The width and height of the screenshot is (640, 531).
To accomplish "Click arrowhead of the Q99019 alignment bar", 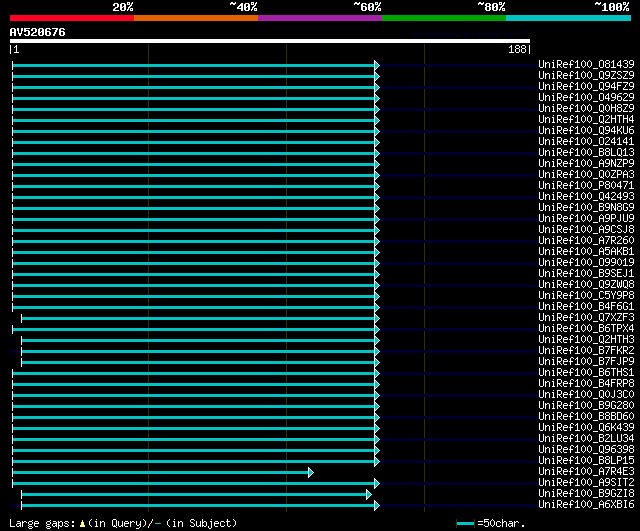I will pyautogui.click(x=377, y=263).
